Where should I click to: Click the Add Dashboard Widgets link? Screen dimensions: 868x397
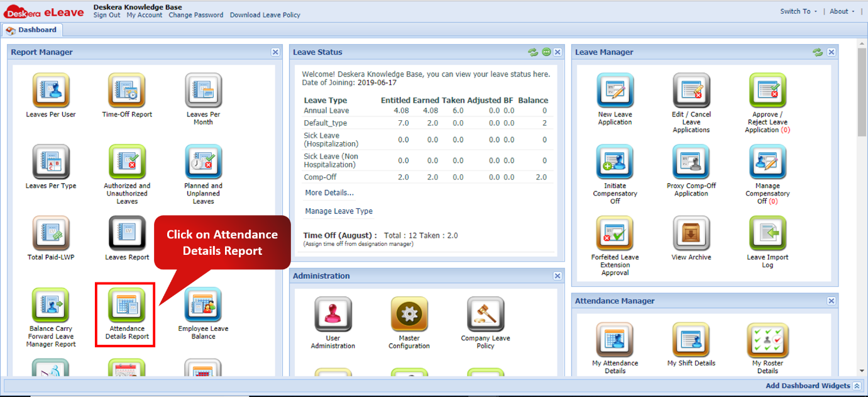pyautogui.click(x=808, y=386)
